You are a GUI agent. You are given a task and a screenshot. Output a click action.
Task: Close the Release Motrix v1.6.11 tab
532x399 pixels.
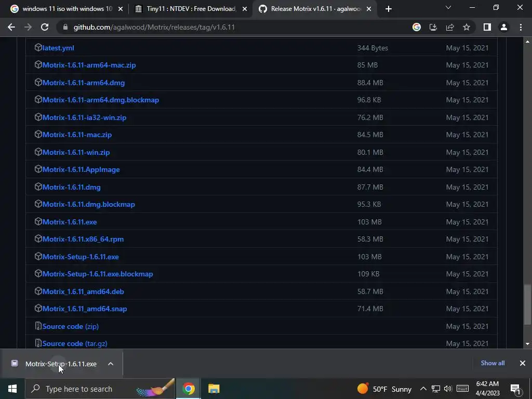(369, 9)
